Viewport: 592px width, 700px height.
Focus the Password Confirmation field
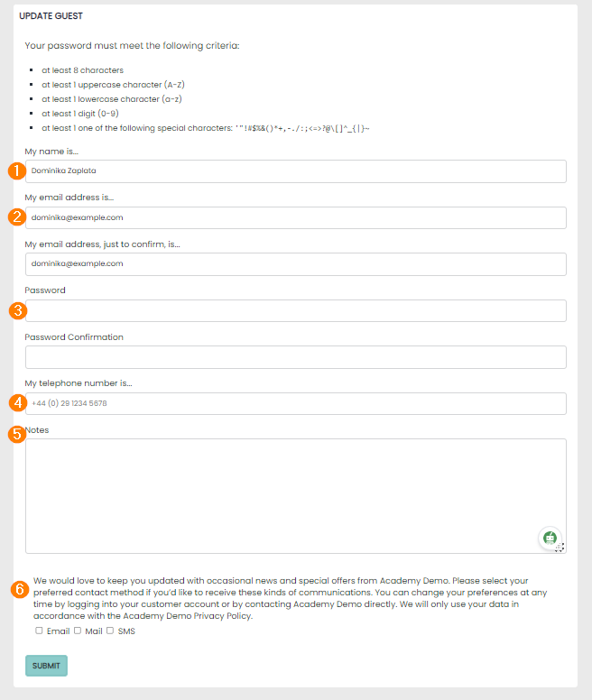click(296, 357)
